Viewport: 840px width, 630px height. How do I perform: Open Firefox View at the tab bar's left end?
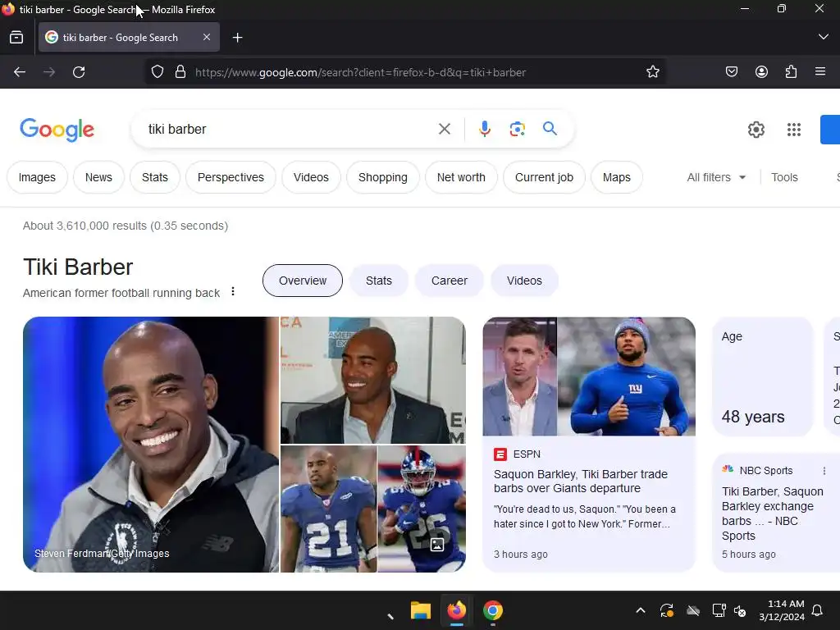(16, 38)
